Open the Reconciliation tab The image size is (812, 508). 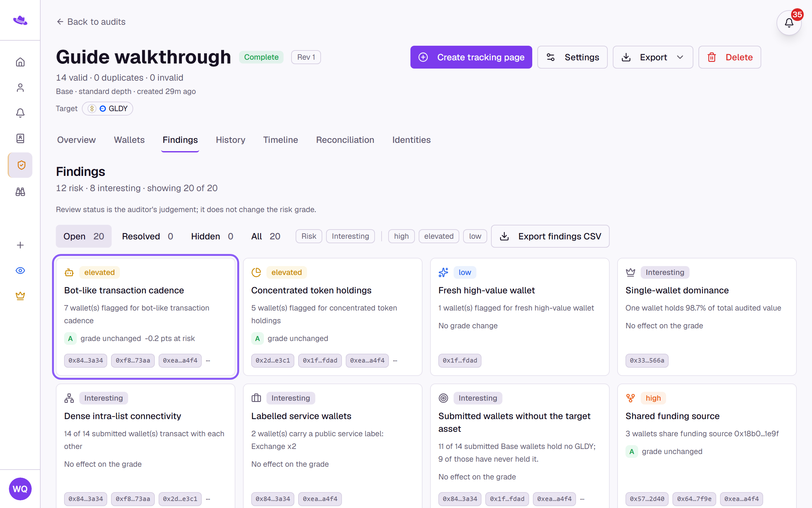(x=345, y=140)
